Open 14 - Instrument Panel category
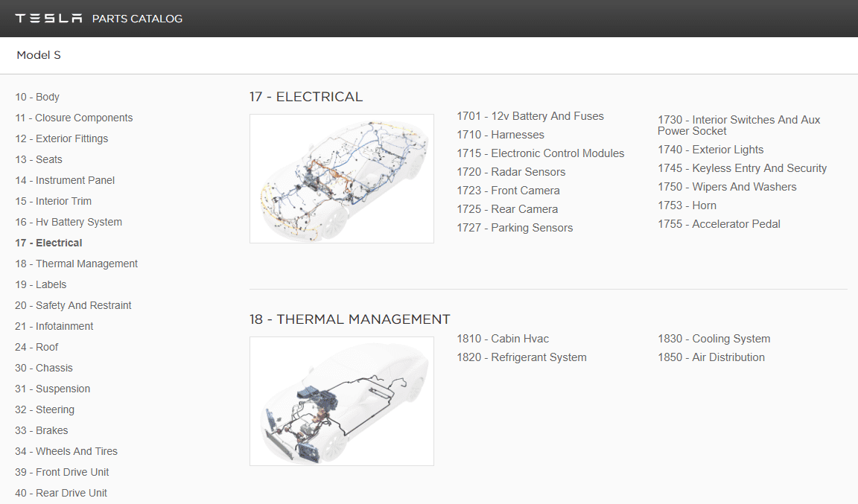This screenshot has width=858, height=504. (x=65, y=180)
